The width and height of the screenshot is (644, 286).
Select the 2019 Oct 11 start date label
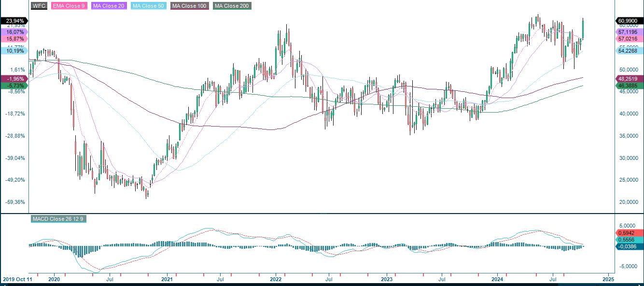pyautogui.click(x=17, y=279)
